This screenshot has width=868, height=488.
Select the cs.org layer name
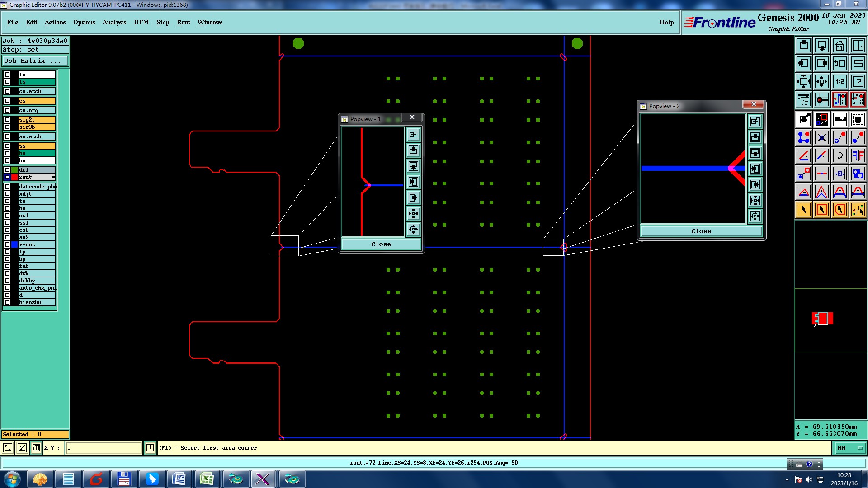pyautogui.click(x=37, y=110)
